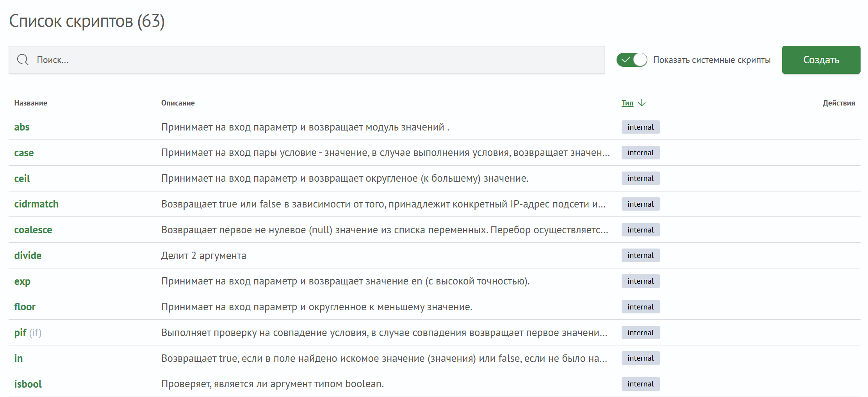Click the internal badge next to abs
The image size is (868, 397).
[640, 127]
